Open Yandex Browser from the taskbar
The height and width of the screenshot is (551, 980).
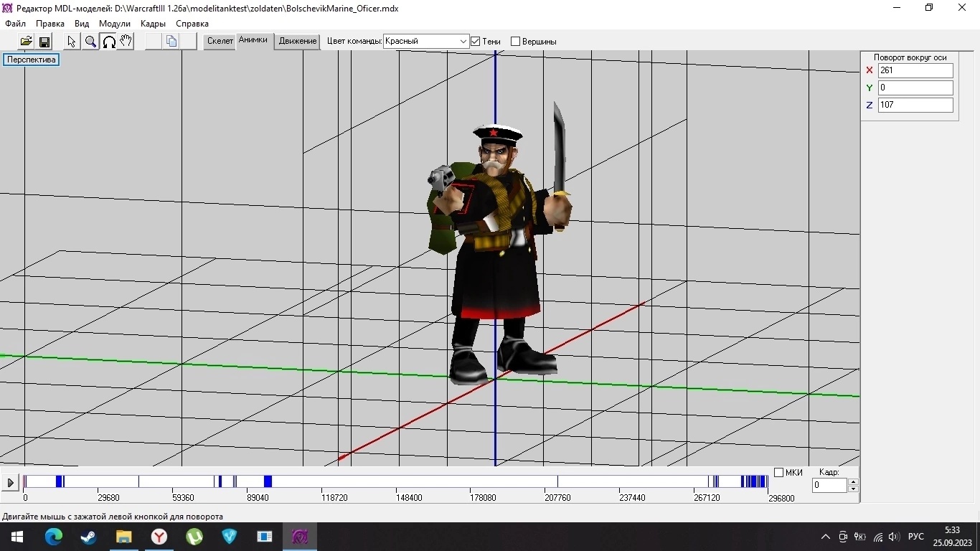159,537
